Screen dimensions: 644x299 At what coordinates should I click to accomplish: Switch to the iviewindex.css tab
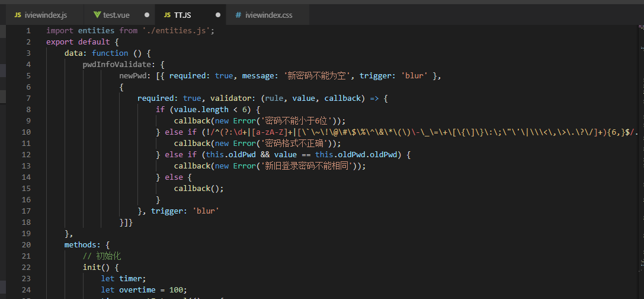tap(268, 15)
